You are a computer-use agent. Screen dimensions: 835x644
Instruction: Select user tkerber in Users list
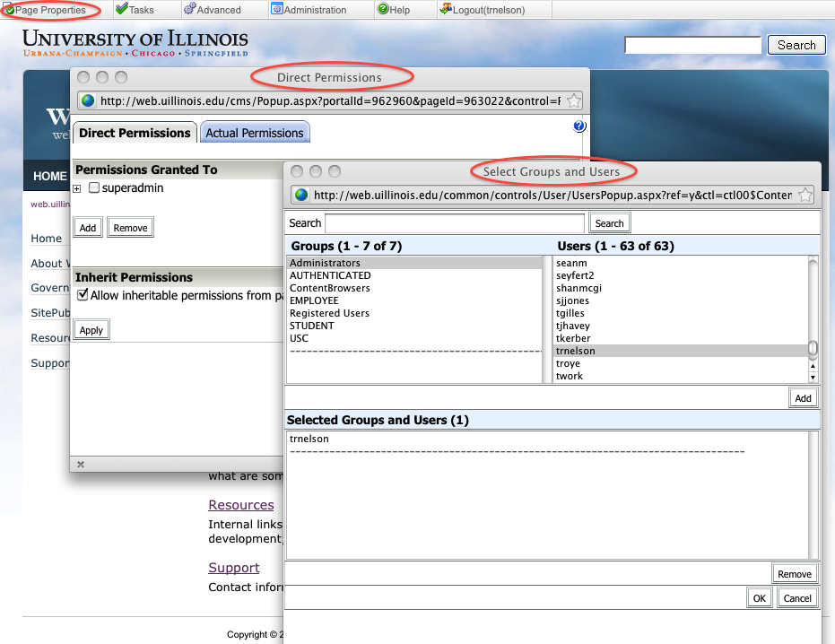point(681,338)
